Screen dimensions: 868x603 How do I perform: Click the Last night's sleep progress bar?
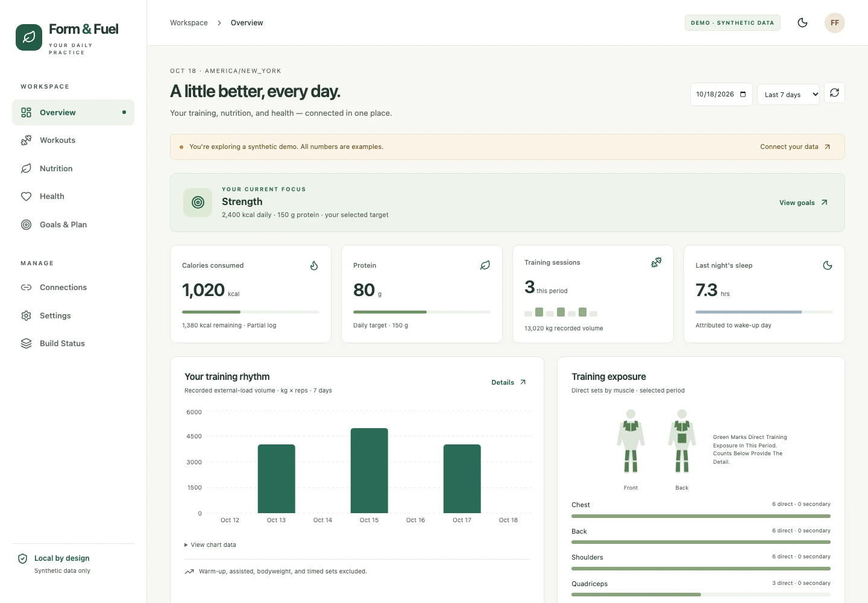click(x=764, y=312)
